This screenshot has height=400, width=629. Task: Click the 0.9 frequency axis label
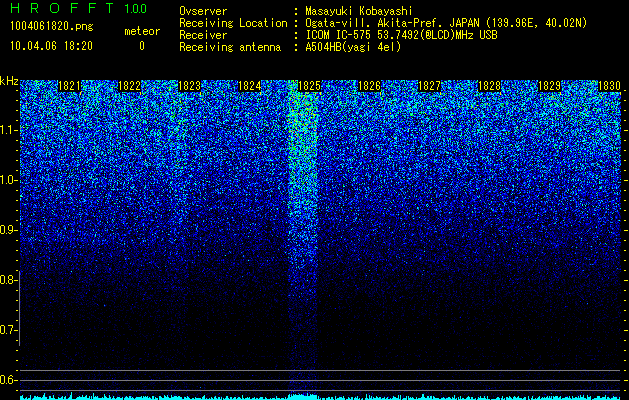pos(8,230)
